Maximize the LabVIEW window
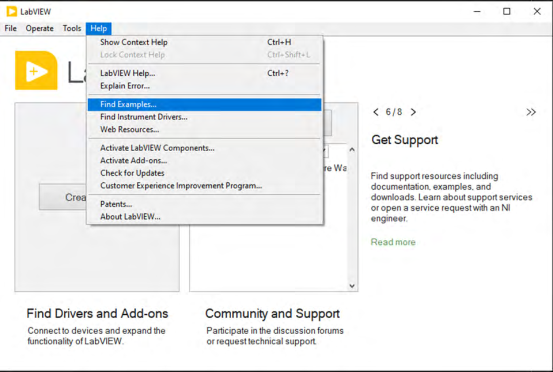The width and height of the screenshot is (553, 372). 506,12
